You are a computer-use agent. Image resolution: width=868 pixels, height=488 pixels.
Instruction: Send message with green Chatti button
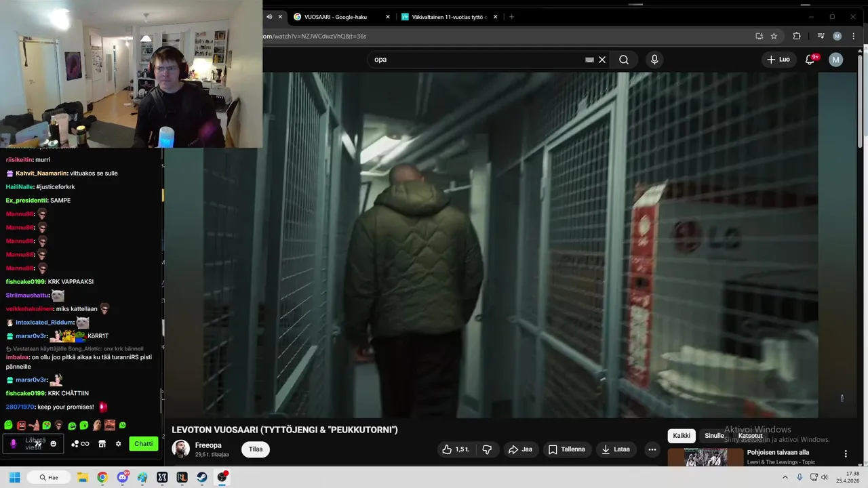[144, 444]
